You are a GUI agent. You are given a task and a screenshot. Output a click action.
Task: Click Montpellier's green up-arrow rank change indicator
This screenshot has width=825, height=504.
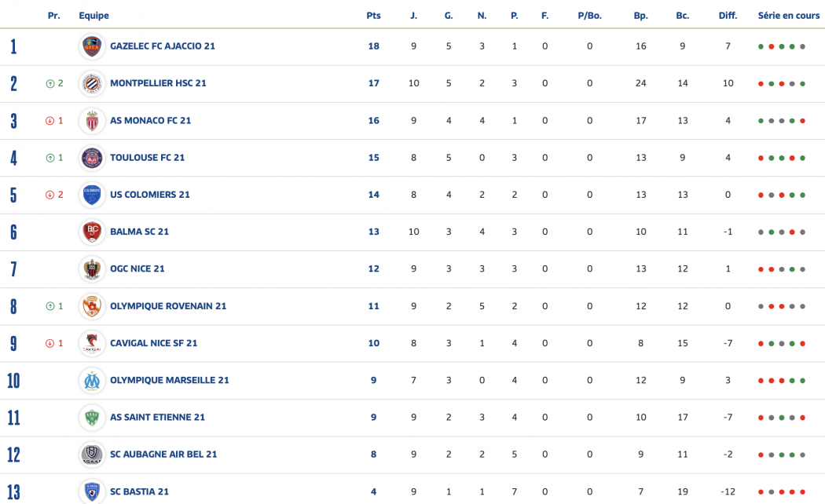point(49,83)
